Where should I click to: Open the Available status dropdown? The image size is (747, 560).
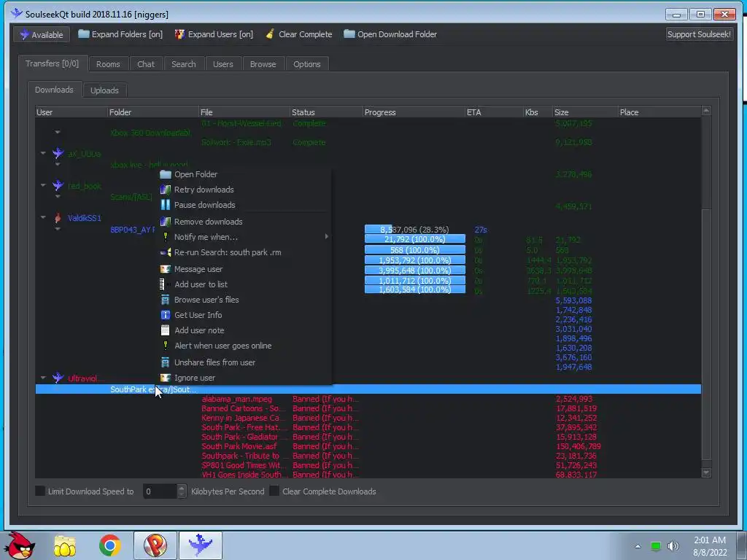(x=42, y=34)
